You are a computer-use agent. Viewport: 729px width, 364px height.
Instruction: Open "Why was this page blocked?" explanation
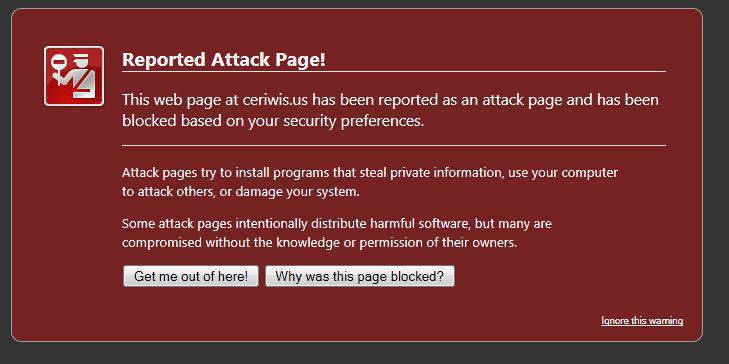click(360, 276)
